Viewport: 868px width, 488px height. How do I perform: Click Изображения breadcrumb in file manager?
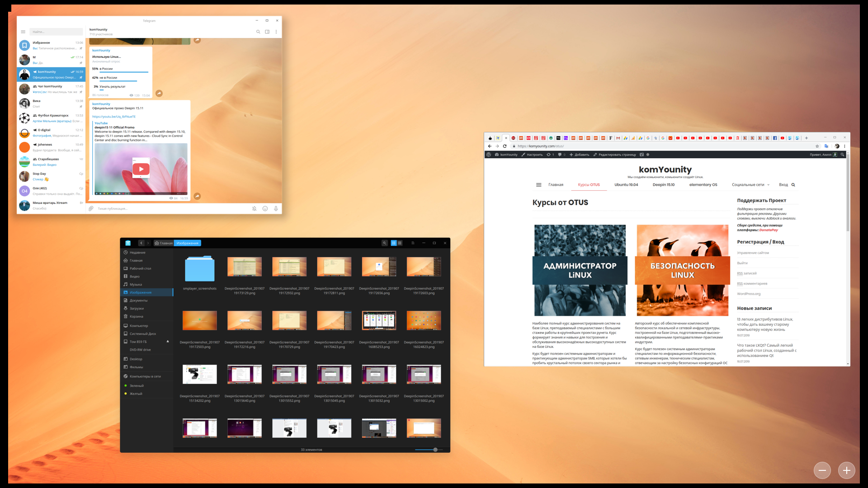[188, 243]
